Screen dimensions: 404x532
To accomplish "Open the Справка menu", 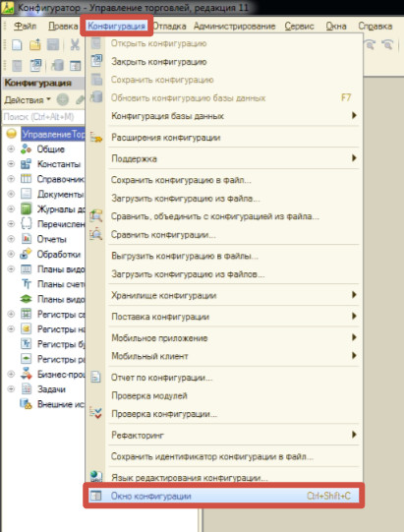I will (375, 27).
